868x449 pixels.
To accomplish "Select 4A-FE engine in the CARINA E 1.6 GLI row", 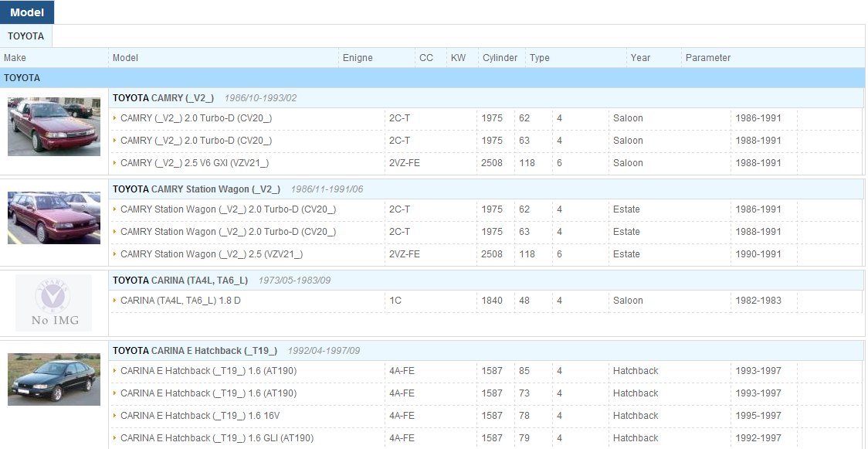I will [402, 438].
